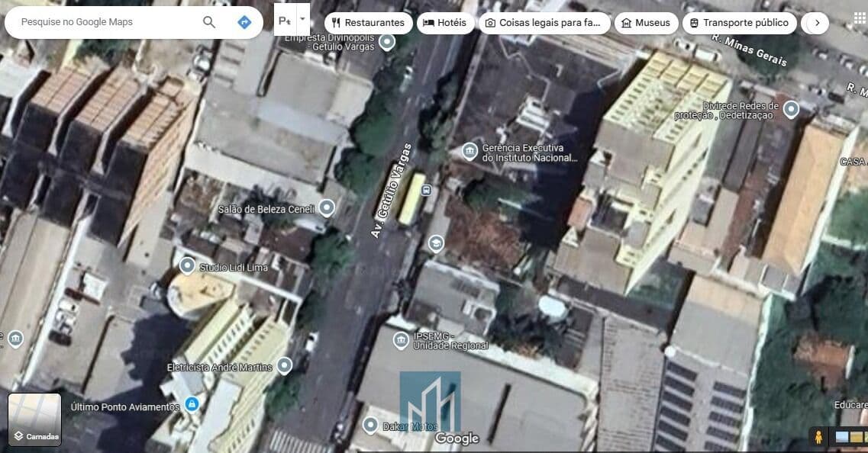Select the Coisas legais para fa... chip
Viewport: 868px width, 453px height.
544,23
